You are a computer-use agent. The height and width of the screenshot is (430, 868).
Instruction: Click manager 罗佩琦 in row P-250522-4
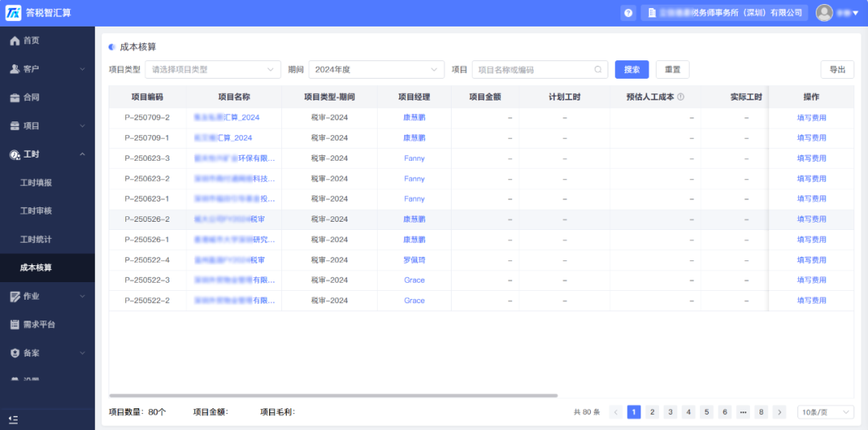(x=414, y=260)
